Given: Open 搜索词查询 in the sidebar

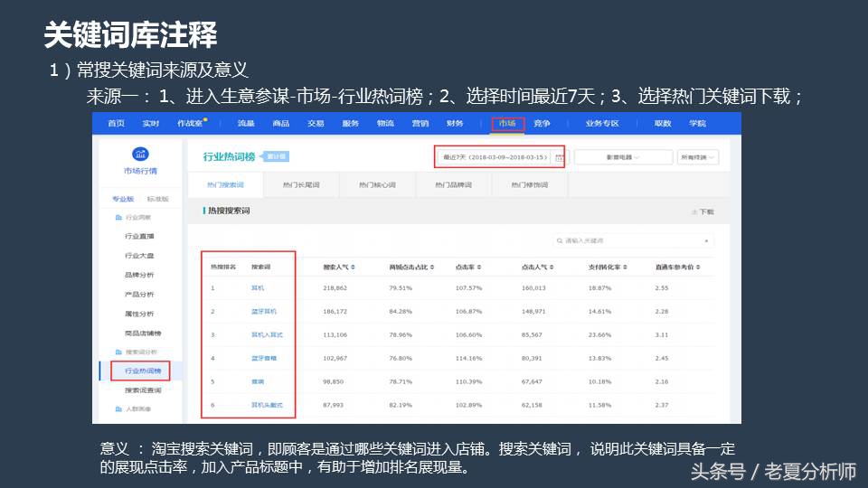Looking at the screenshot, I should [143, 390].
